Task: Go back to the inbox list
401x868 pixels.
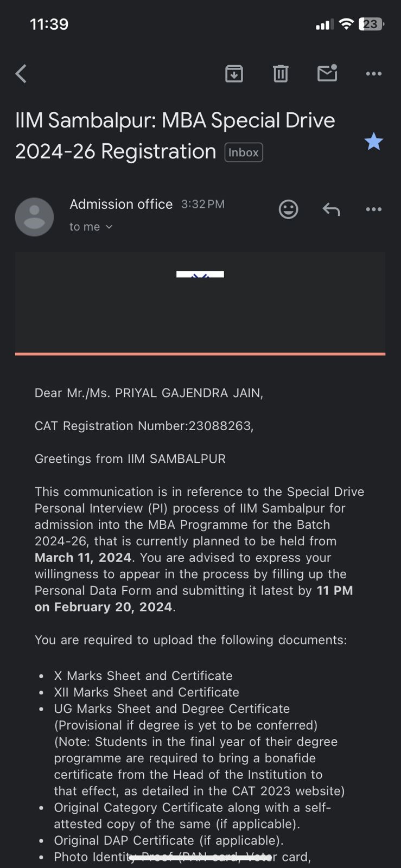Action: (21, 73)
